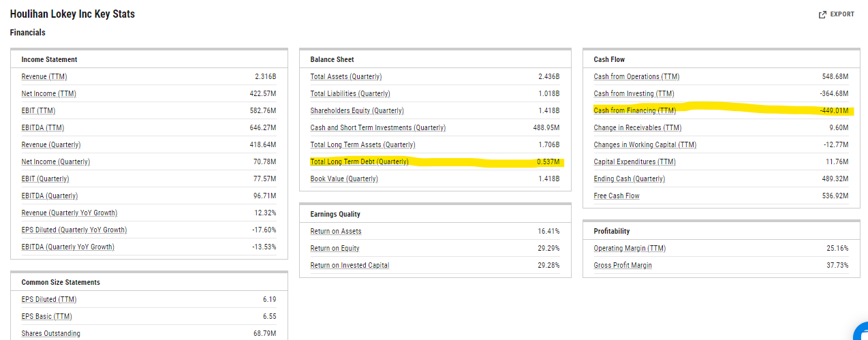This screenshot has width=868, height=340.
Task: Select ending cash value 489.32M
Action: (x=836, y=179)
